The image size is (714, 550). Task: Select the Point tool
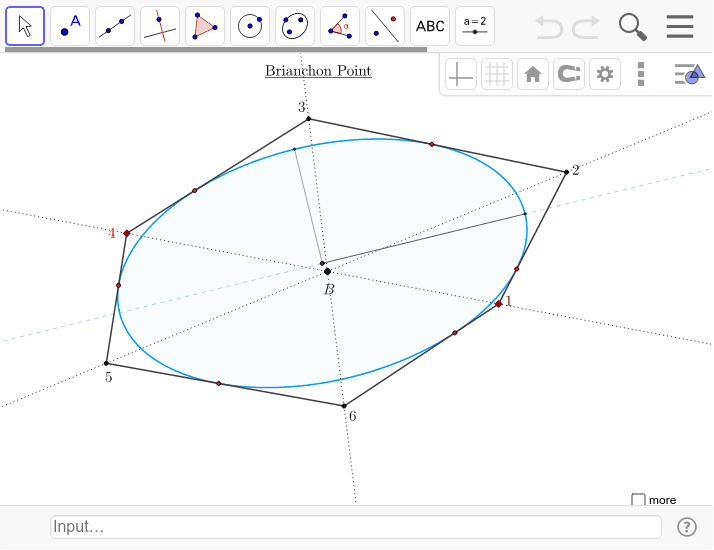pos(70,26)
